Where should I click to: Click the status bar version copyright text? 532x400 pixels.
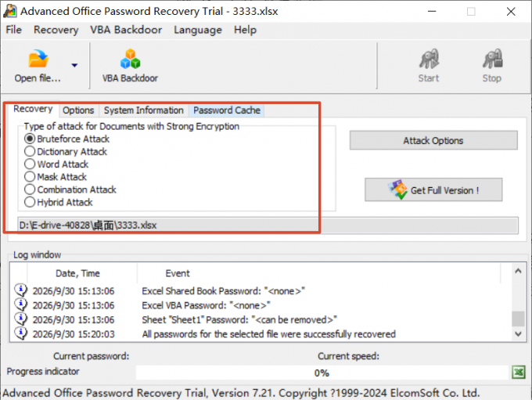coord(241,393)
